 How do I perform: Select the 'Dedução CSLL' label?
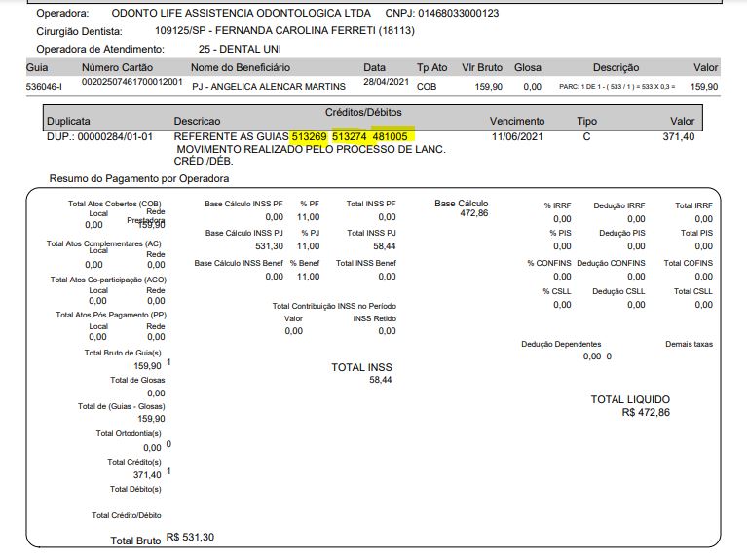(618, 291)
